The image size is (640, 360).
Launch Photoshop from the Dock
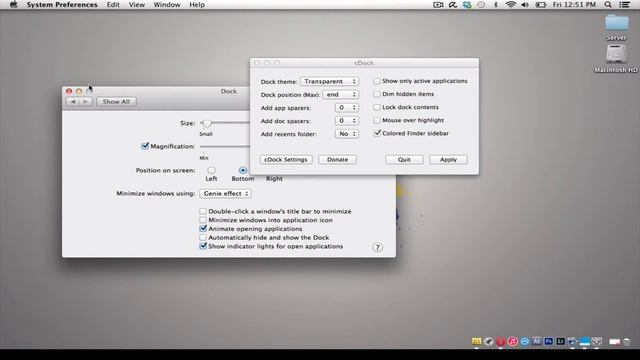(x=549, y=341)
